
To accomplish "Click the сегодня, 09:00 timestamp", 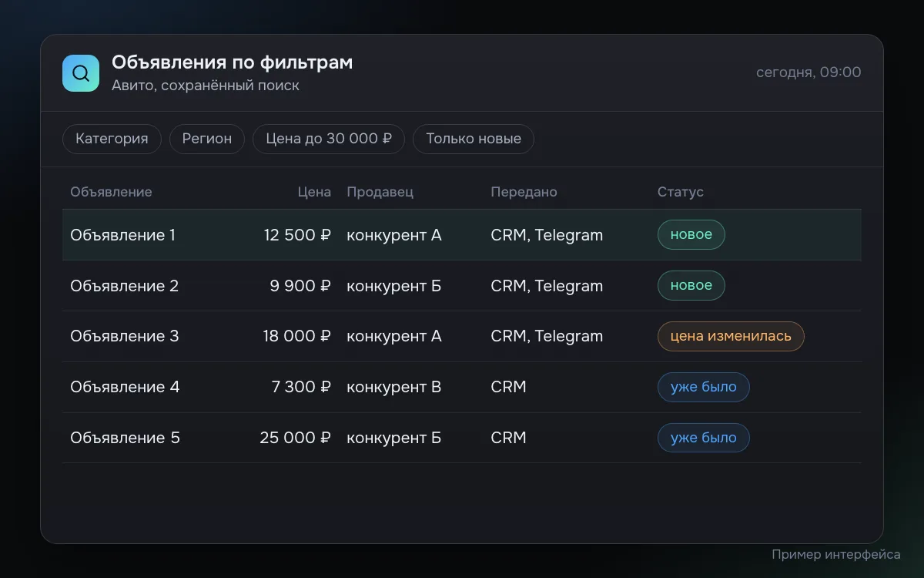I will pyautogui.click(x=808, y=72).
